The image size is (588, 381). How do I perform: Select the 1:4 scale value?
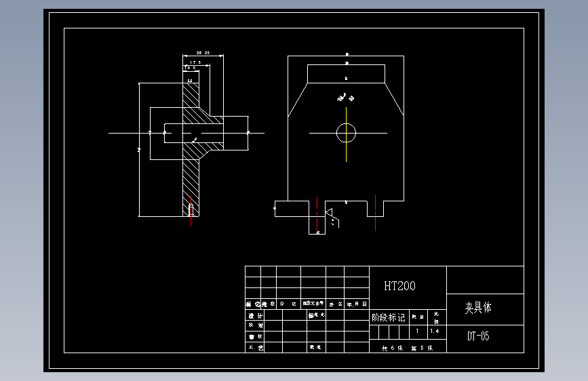[435, 331]
